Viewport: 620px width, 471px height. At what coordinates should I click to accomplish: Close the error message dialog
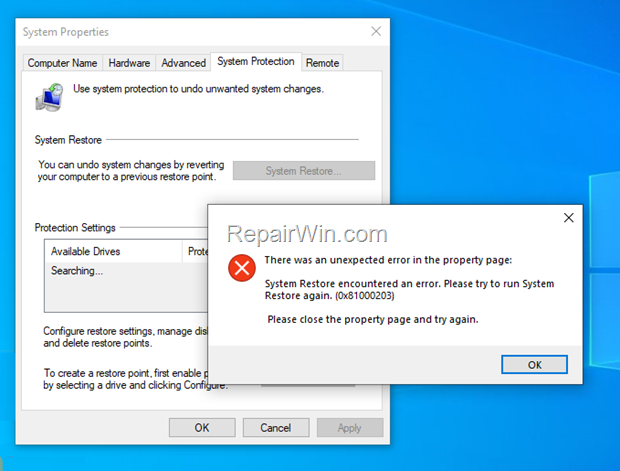point(569,218)
